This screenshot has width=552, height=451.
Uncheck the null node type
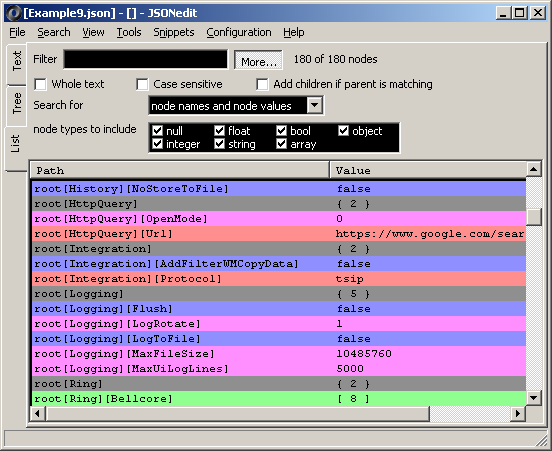[157, 131]
